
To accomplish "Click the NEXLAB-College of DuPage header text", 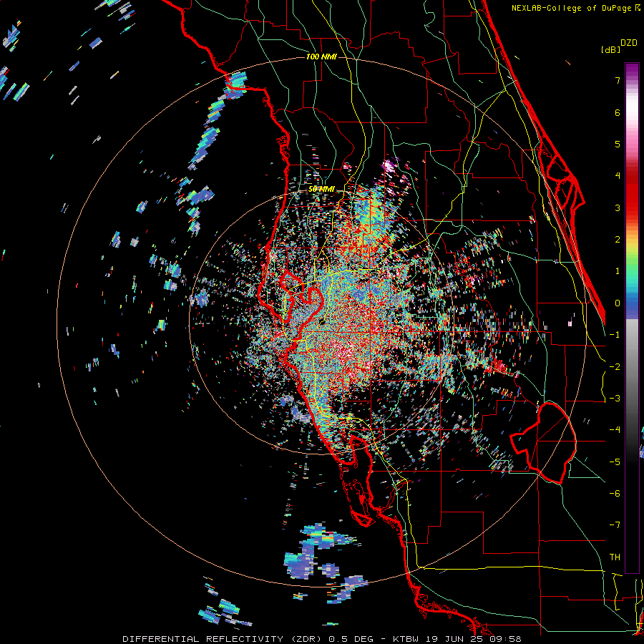I will [575, 8].
